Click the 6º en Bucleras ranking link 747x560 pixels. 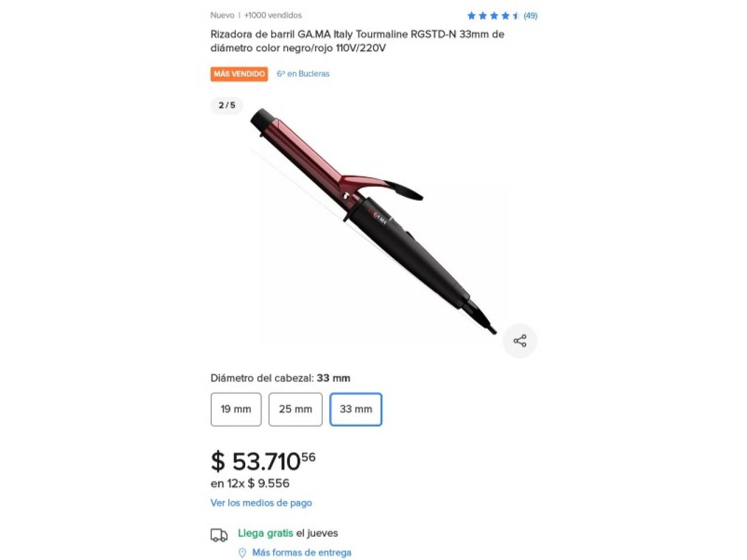[x=303, y=73]
